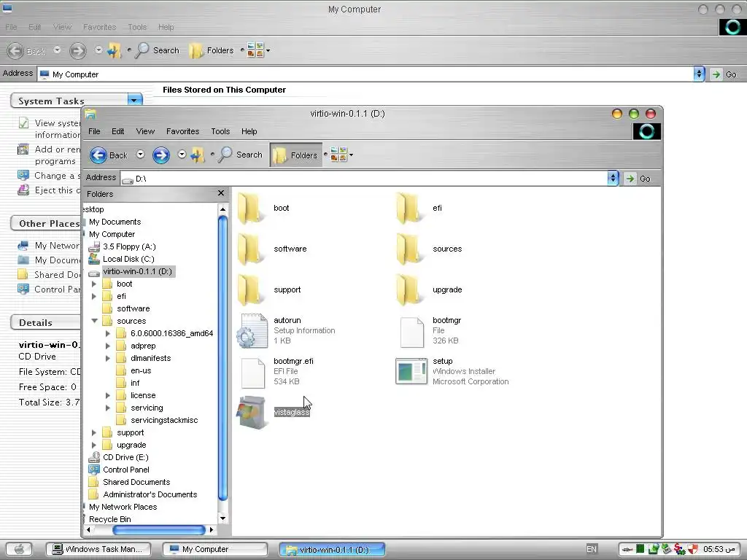747x560 pixels.
Task: Open Favorites menu in virtio-win window
Action: click(x=182, y=131)
